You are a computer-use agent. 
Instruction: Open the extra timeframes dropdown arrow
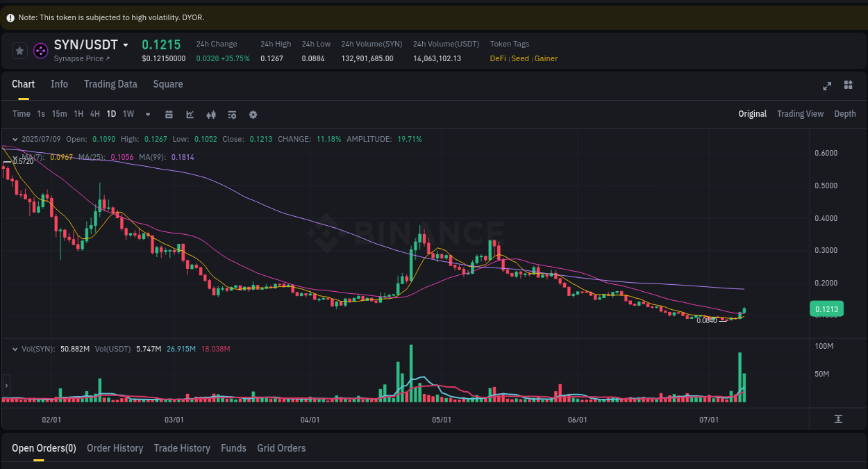click(x=147, y=114)
